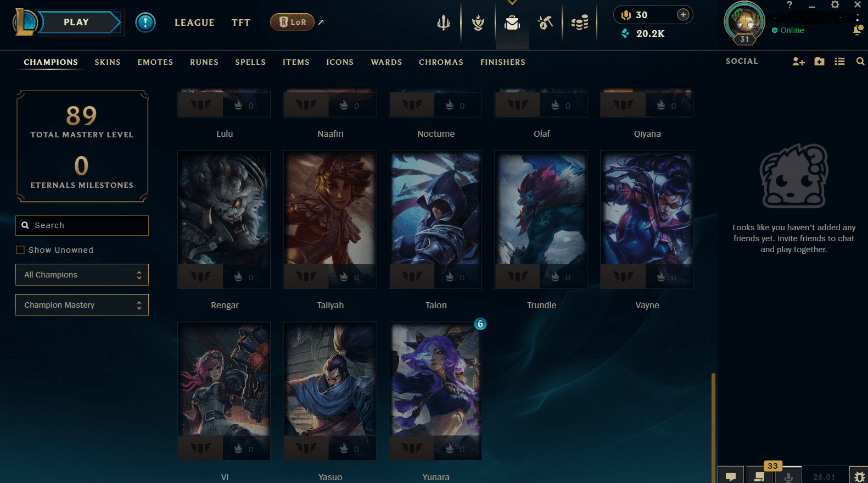Click the new folder icon in Social
The width and height of the screenshot is (868, 483).
point(819,62)
